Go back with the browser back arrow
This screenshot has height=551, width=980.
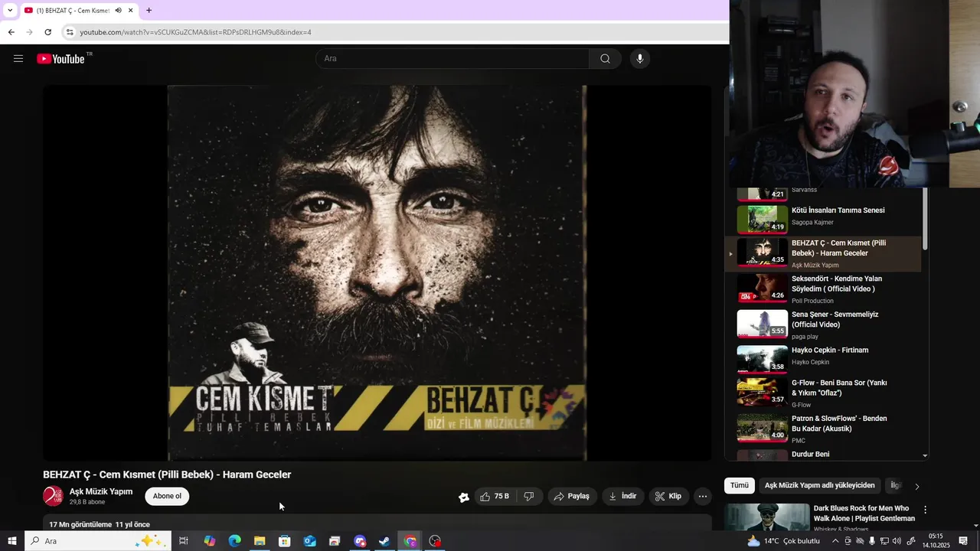pos(11,32)
